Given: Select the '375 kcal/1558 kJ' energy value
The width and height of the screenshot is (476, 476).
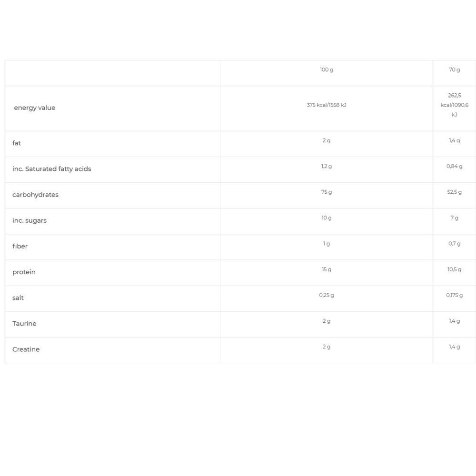Looking at the screenshot, I should [327, 105].
